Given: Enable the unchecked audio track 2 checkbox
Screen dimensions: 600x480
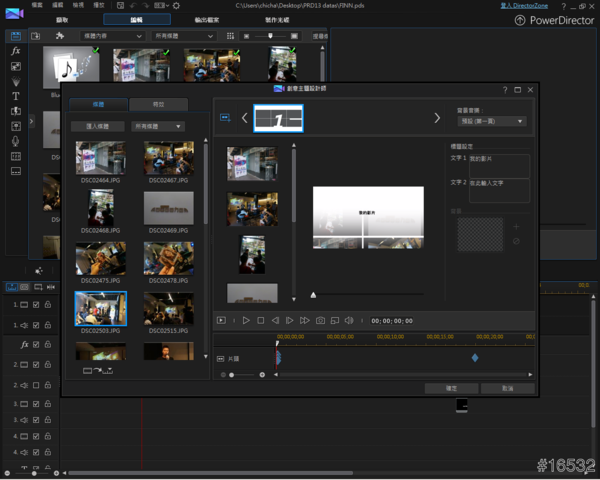Looking at the screenshot, I should [36, 383].
